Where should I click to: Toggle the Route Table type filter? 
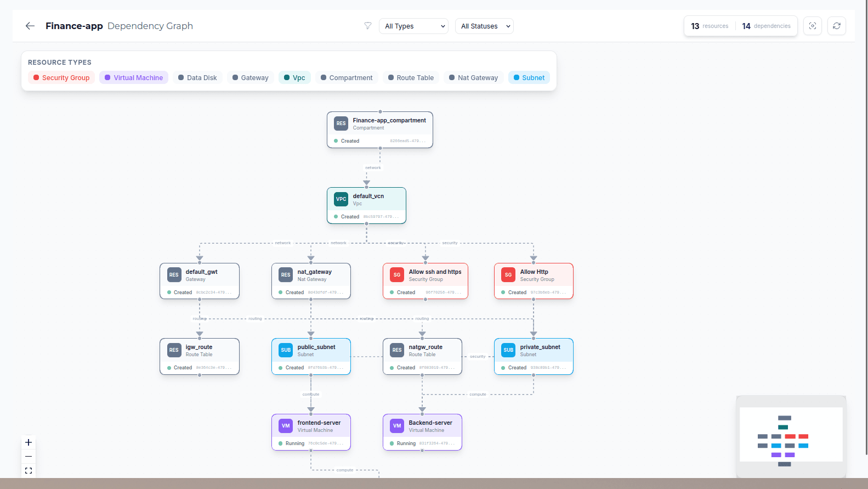point(411,77)
